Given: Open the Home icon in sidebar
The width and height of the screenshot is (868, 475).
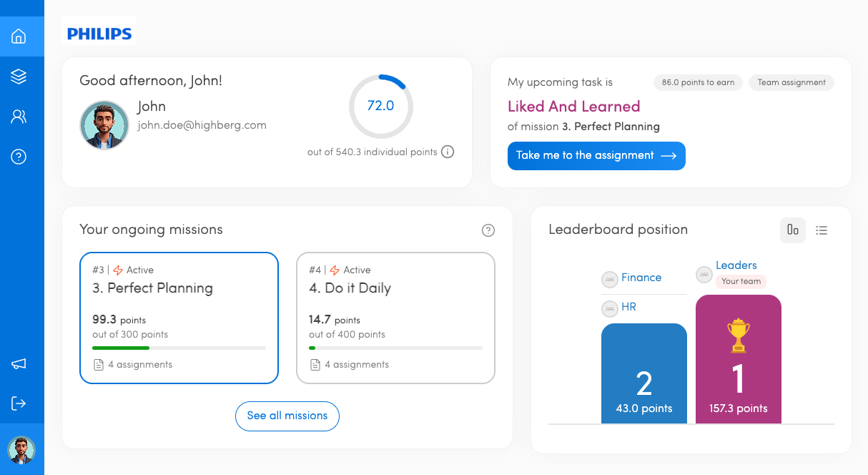Looking at the screenshot, I should point(19,36).
